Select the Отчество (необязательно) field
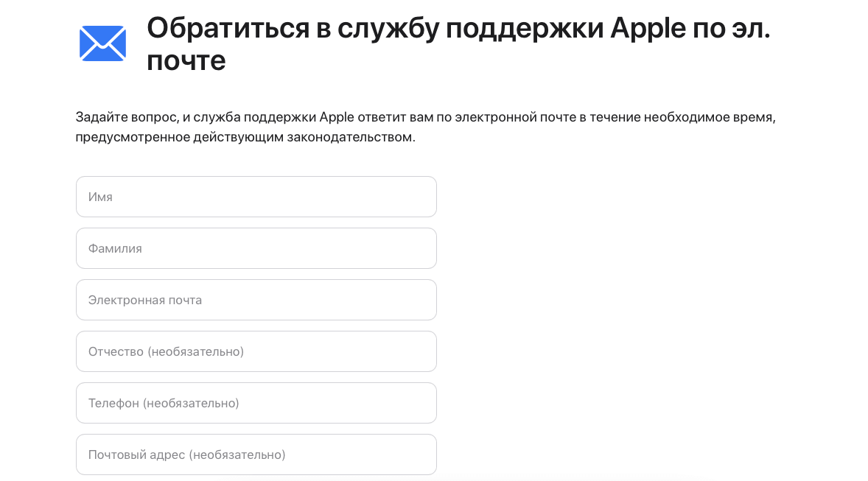The height and width of the screenshot is (481, 868). (256, 351)
